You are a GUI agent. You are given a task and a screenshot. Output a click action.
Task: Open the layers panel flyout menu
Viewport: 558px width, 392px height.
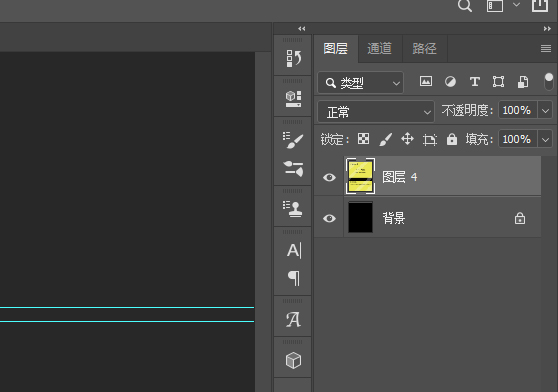(546, 48)
